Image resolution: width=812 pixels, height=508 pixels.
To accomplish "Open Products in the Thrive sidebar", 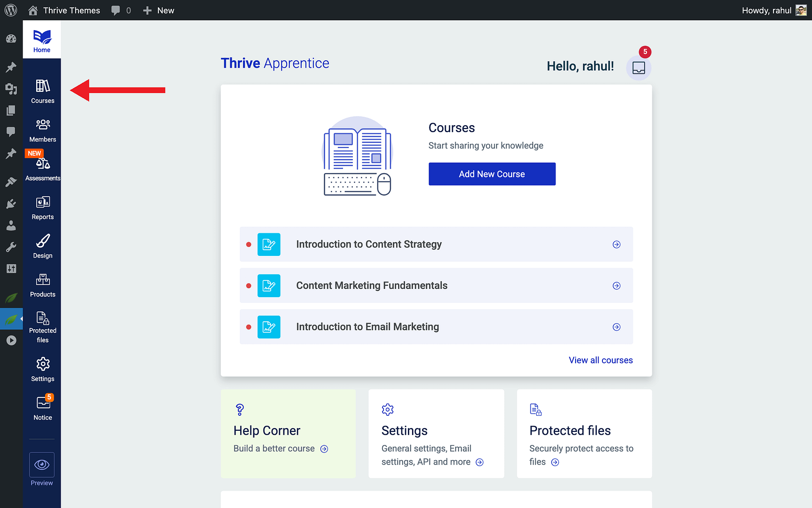I will 42,284.
